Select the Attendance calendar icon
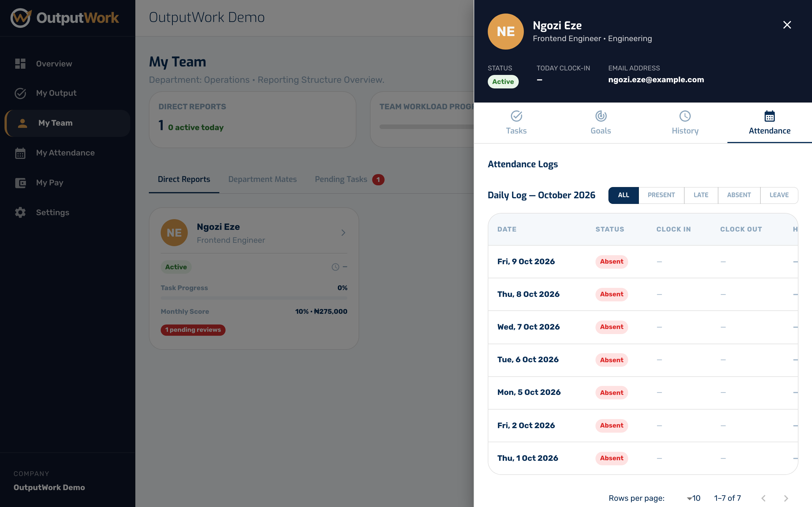This screenshot has height=507, width=812. pos(769,116)
